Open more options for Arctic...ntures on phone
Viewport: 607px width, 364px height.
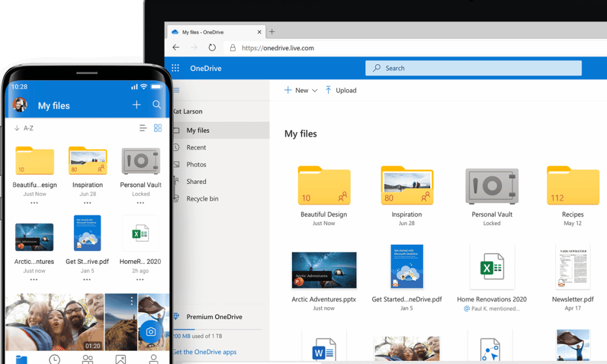(x=34, y=279)
